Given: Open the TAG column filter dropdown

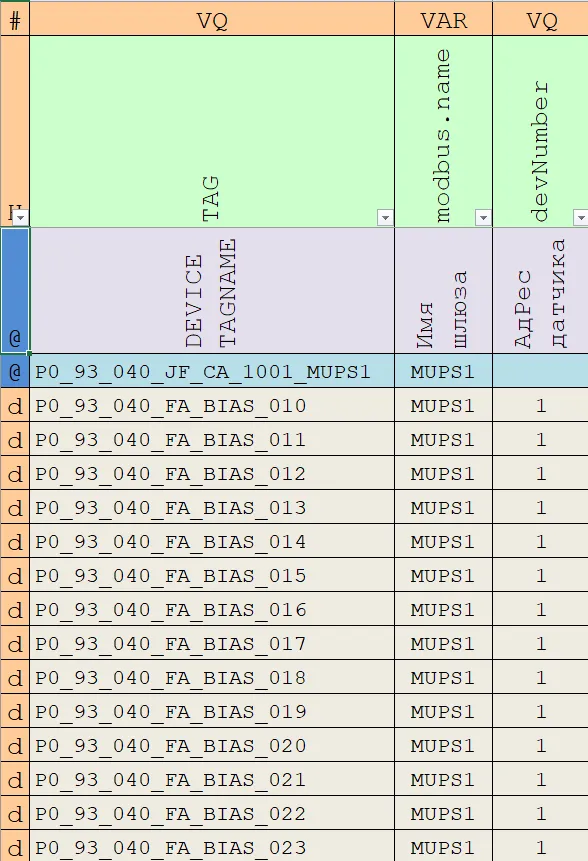Looking at the screenshot, I should pyautogui.click(x=385, y=218).
